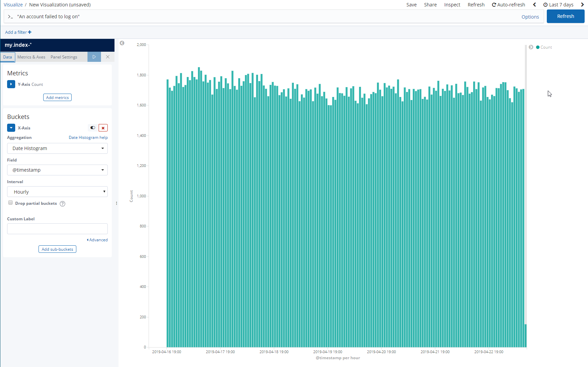Click the Apply changes play icon
The height and width of the screenshot is (367, 588).
coord(94,57)
